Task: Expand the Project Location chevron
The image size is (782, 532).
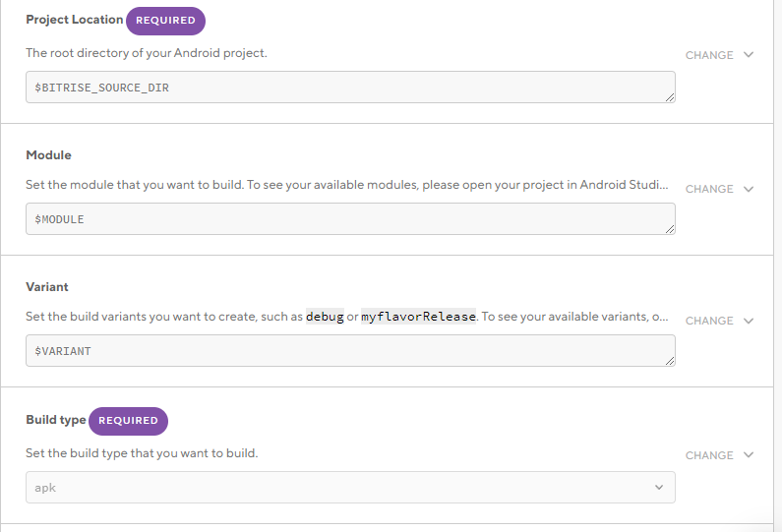Action: 749,55
